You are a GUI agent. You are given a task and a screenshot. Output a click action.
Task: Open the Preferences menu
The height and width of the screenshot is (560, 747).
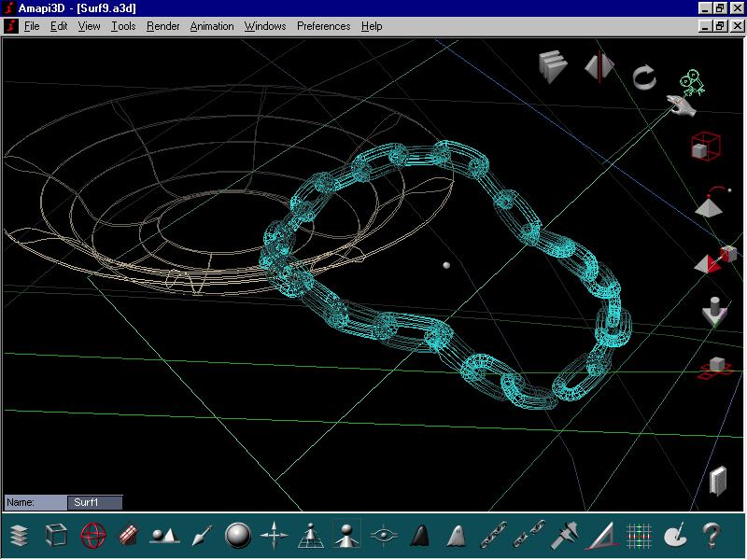point(323,26)
